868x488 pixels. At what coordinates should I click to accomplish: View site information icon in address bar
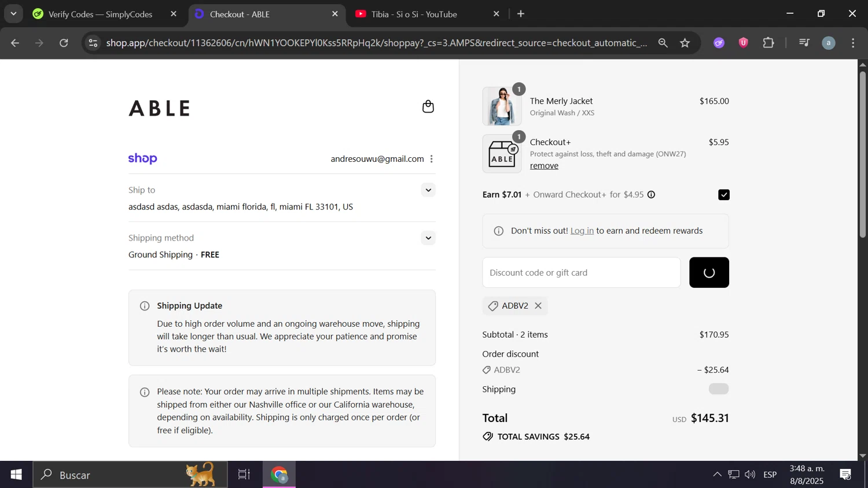[93, 43]
